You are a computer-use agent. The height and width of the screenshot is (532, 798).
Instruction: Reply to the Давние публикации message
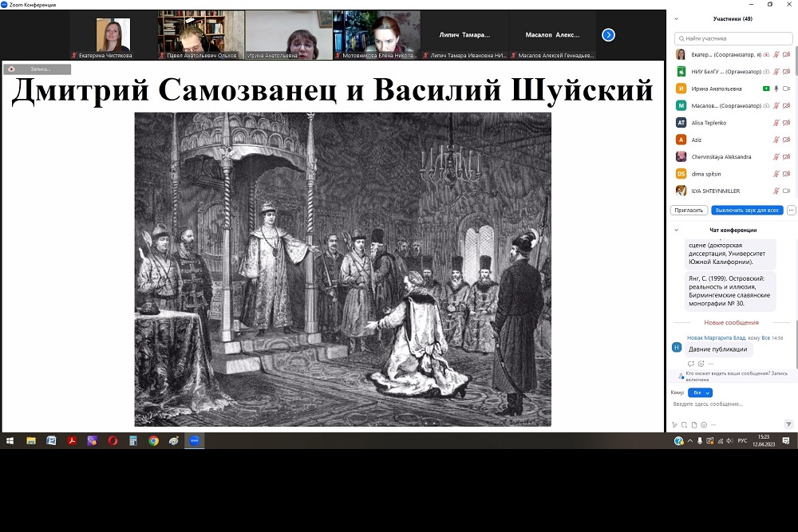click(691, 364)
